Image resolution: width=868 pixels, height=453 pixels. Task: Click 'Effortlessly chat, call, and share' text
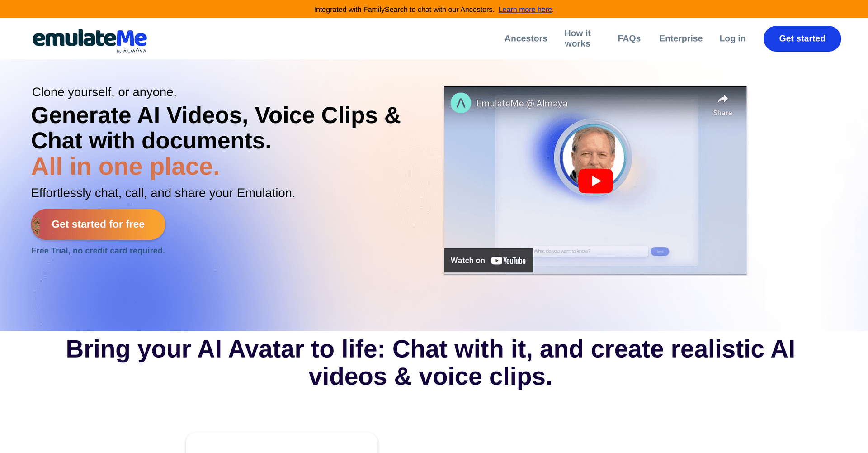click(x=163, y=193)
